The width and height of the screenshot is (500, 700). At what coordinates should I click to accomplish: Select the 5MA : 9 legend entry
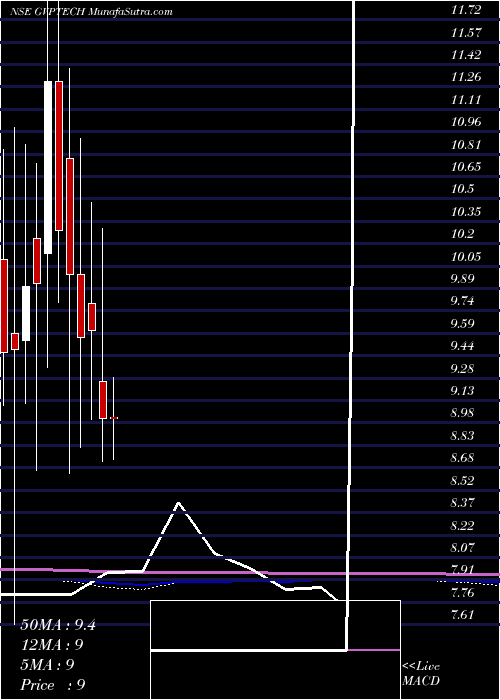47,665
